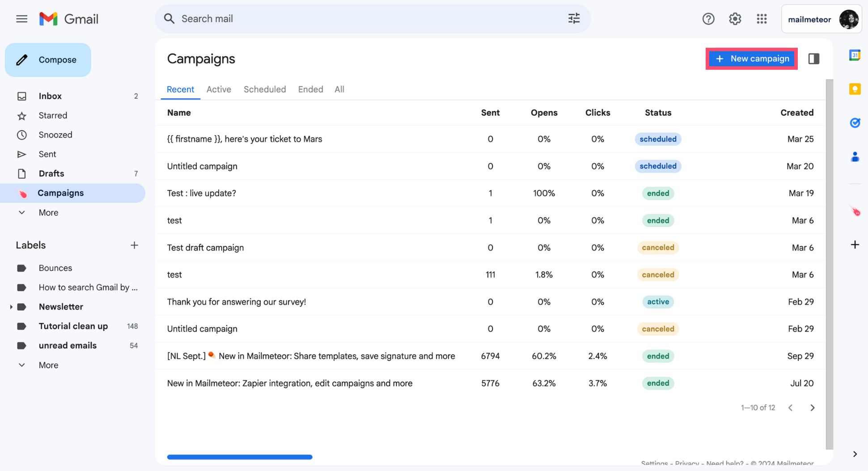This screenshot has height=471, width=868.
Task: Focus the Search mail field
Action: click(373, 19)
